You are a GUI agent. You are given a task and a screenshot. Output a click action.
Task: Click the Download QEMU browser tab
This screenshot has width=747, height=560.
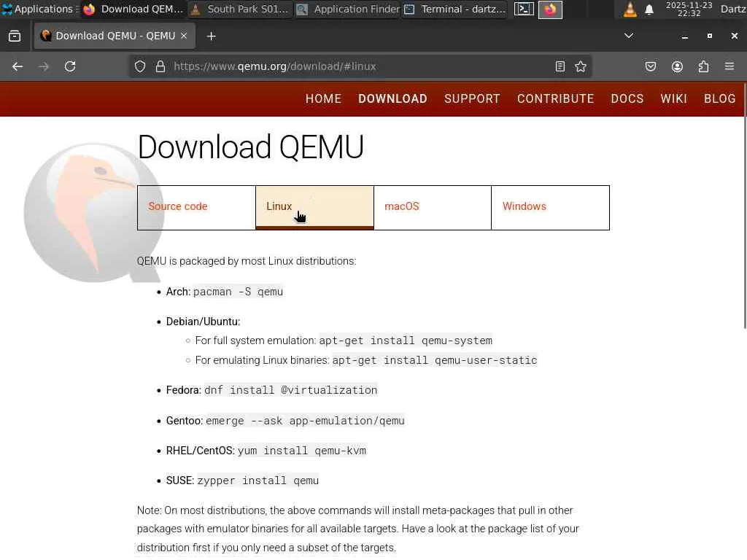[x=115, y=36]
